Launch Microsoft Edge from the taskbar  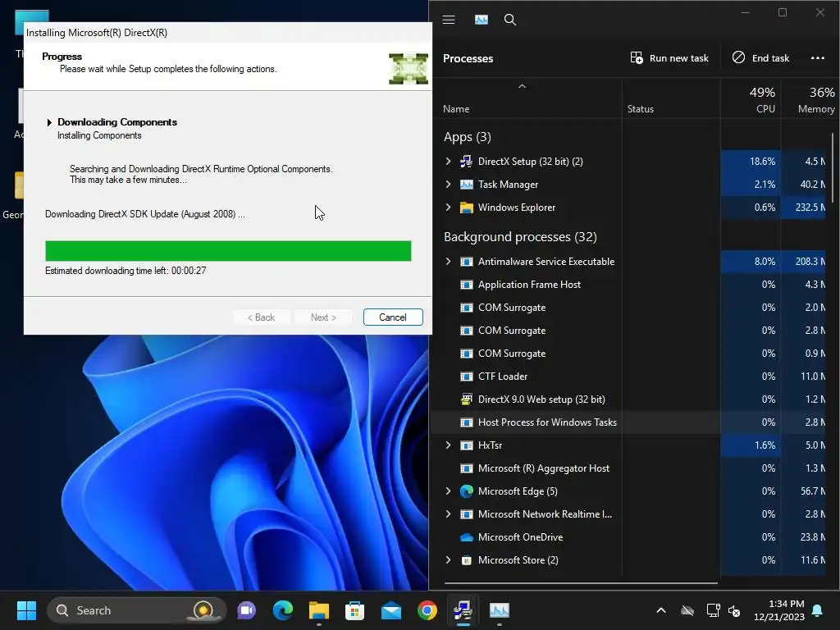[282, 610]
